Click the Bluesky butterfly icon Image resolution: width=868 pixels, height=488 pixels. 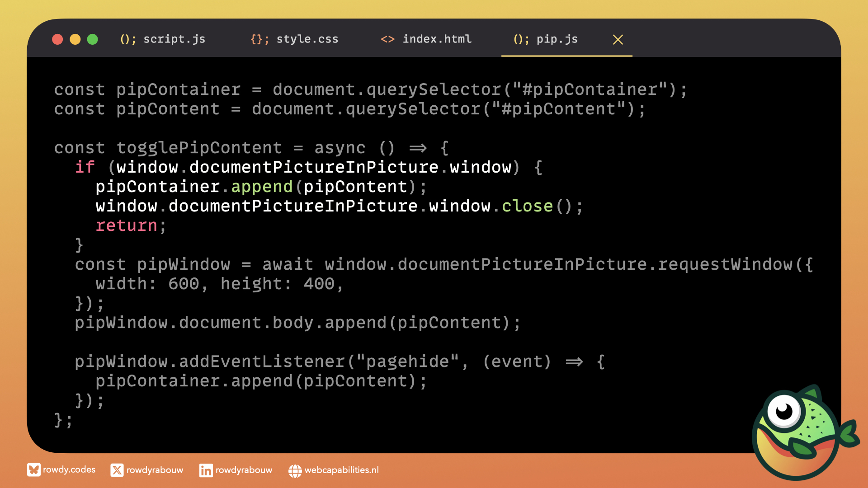[x=33, y=470]
